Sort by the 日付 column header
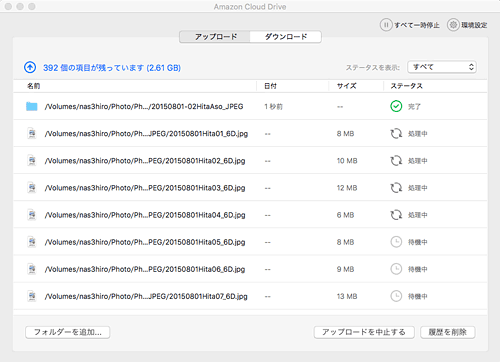This screenshot has height=362, width=500. [x=270, y=86]
